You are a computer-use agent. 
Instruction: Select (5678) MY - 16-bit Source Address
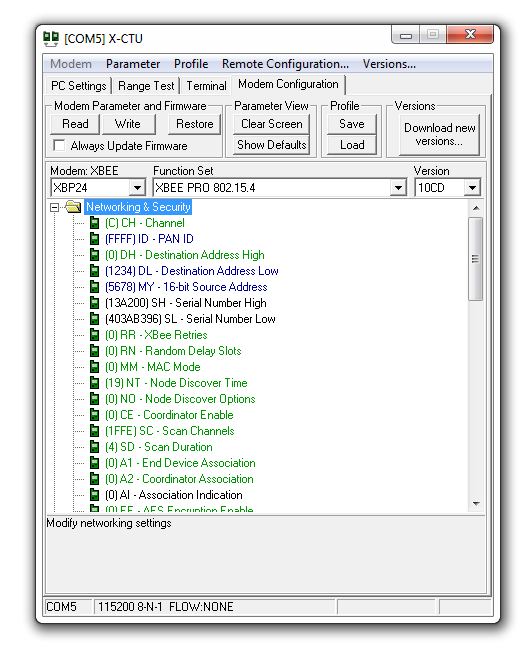pyautogui.click(x=186, y=287)
